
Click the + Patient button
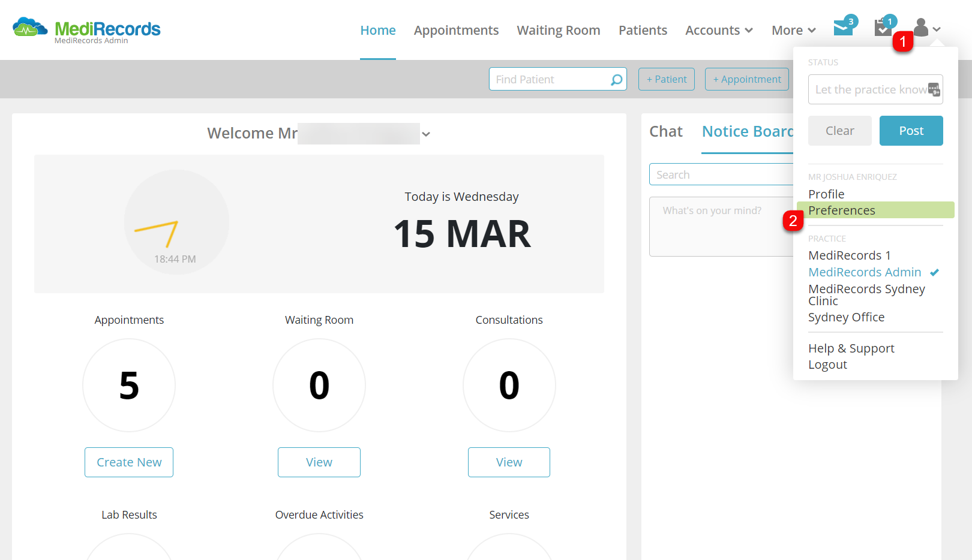point(667,79)
